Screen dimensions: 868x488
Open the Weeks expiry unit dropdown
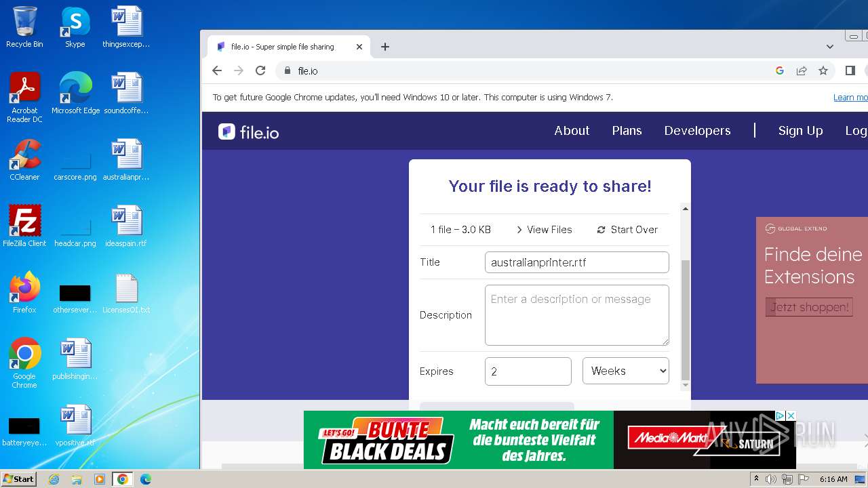coord(626,371)
